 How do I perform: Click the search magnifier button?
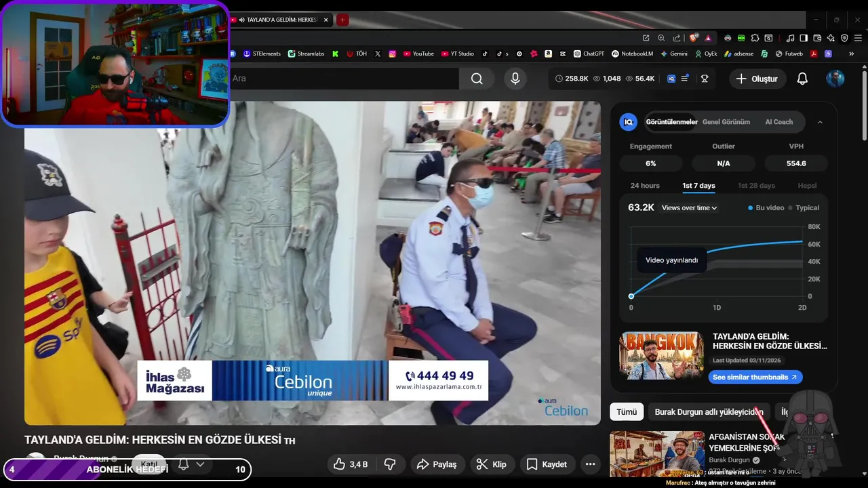click(477, 79)
